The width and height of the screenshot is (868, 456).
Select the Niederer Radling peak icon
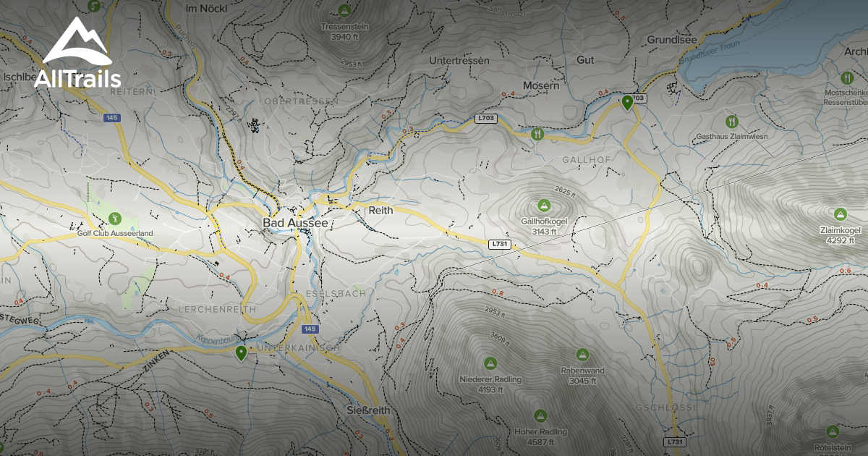click(x=491, y=363)
